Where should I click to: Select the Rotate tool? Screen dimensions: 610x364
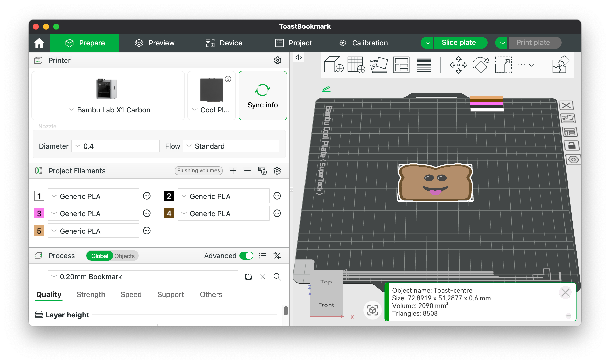(x=481, y=65)
